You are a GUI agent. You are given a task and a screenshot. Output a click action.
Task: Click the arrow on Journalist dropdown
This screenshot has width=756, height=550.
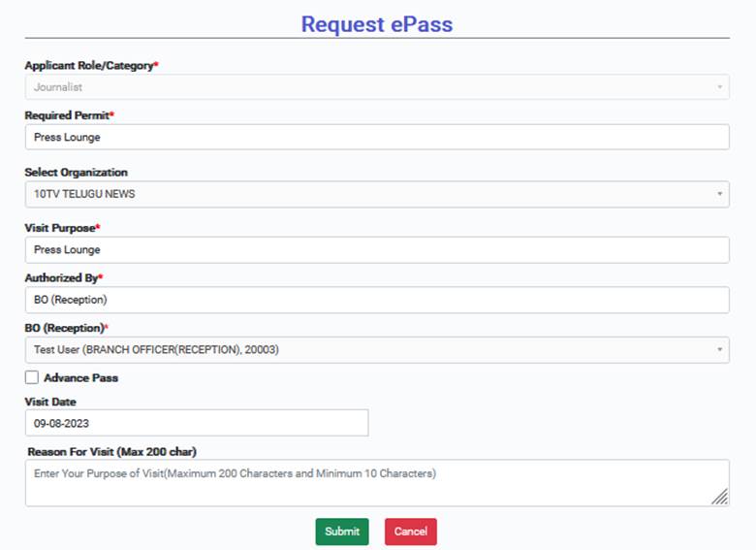coord(719,87)
